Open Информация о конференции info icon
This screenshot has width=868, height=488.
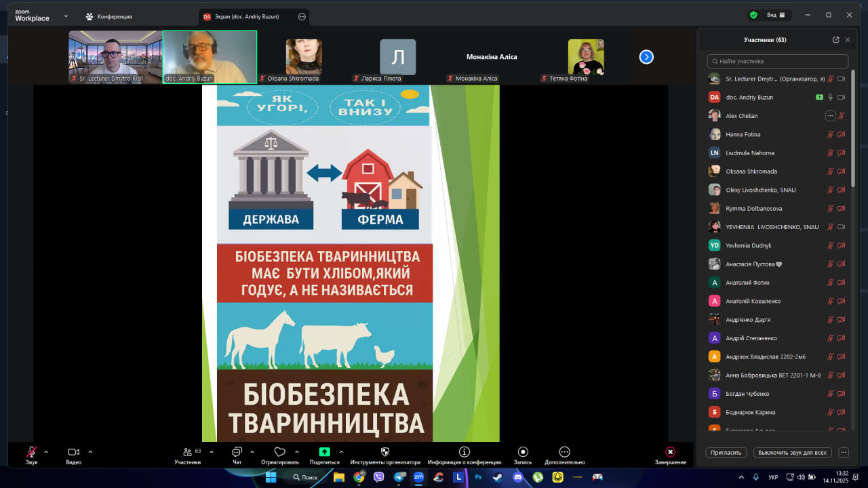[465, 452]
